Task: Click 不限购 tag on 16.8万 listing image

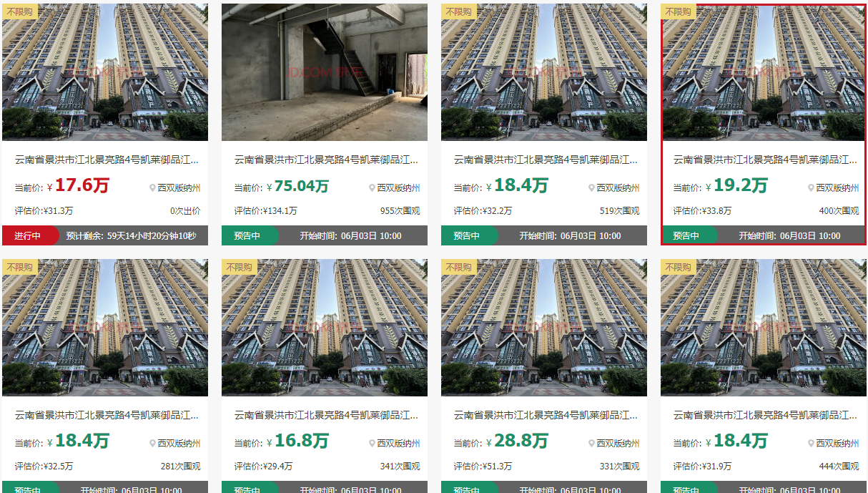Action: click(239, 267)
